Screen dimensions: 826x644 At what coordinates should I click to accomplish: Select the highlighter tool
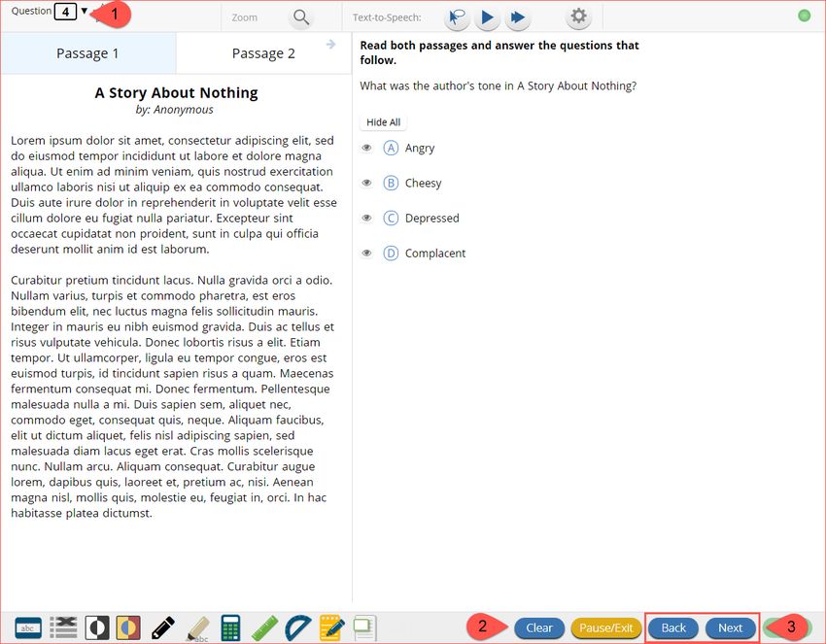[x=197, y=628]
